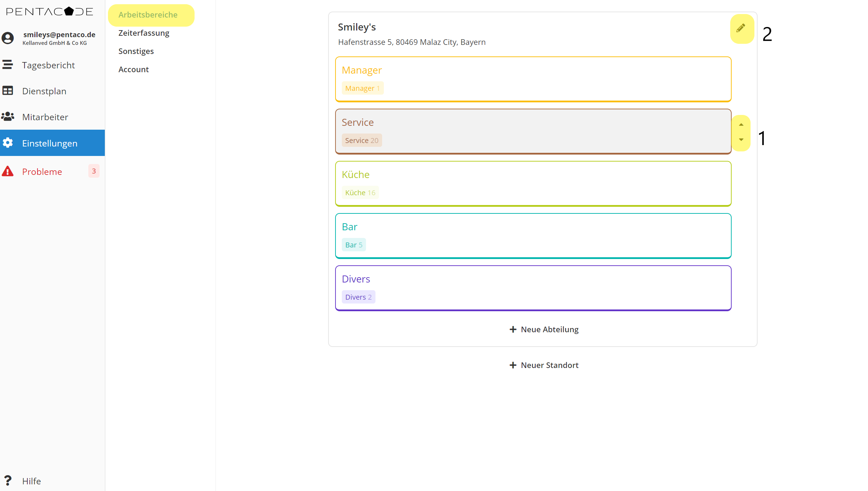Click the Probleme count badge 3
The width and height of the screenshot is (868, 491).
click(94, 171)
